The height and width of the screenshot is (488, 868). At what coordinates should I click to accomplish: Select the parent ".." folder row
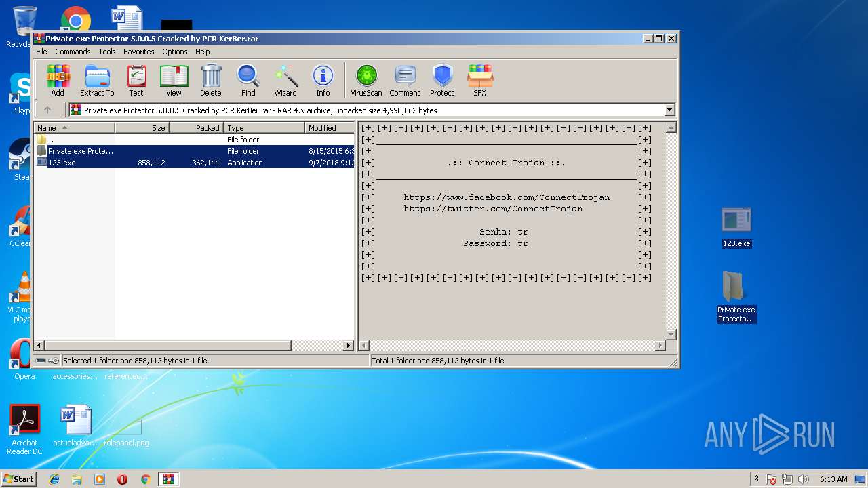click(195, 140)
